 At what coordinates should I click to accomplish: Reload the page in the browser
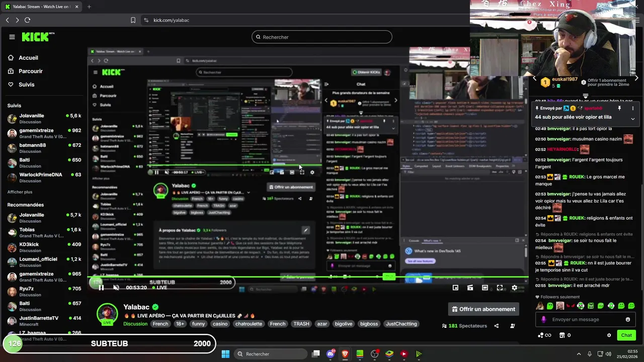pyautogui.click(x=27, y=20)
